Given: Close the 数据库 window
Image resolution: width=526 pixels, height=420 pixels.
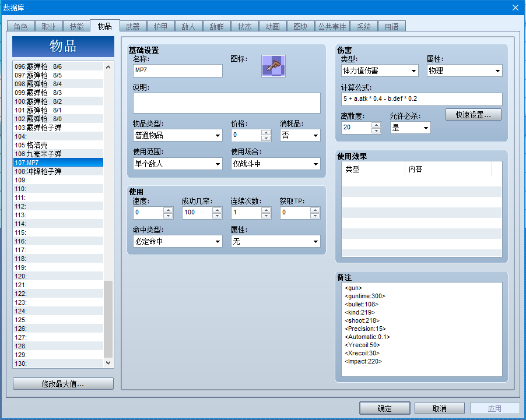Looking at the screenshot, I should tap(516, 8).
